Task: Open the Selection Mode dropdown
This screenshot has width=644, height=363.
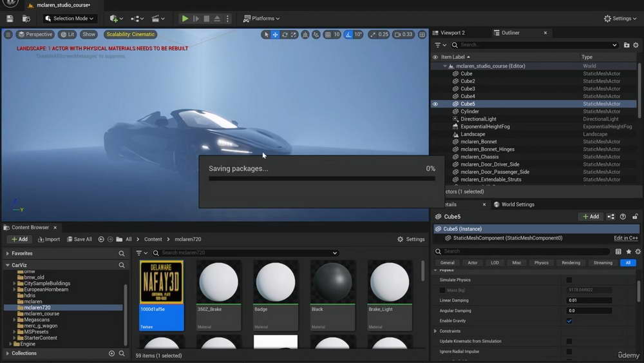Action: [x=70, y=19]
